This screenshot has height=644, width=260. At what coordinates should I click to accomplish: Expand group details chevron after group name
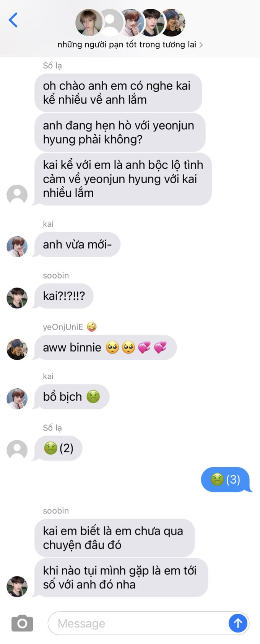point(201,45)
